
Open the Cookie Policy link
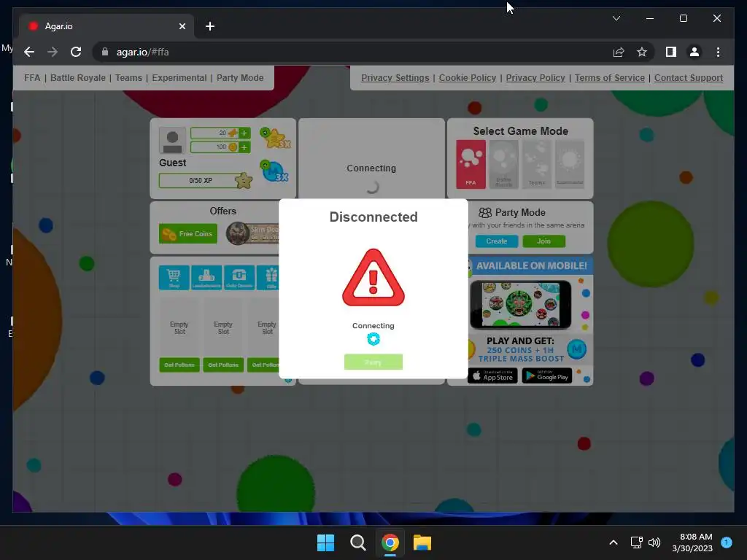pyautogui.click(x=468, y=77)
